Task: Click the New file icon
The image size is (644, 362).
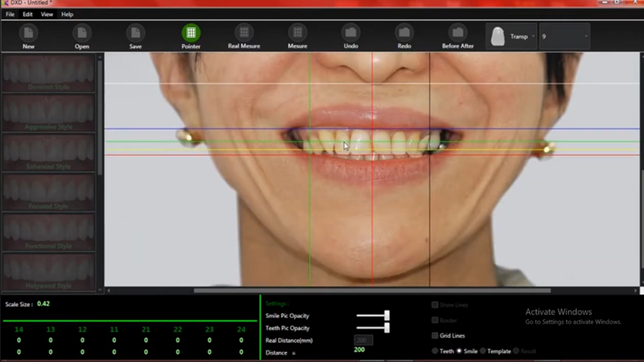Action: coord(29,33)
